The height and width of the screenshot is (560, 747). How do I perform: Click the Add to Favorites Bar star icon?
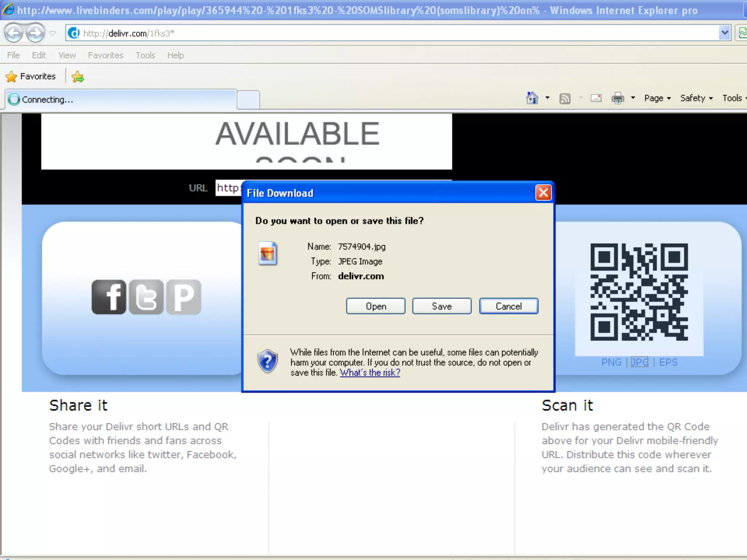point(78,77)
